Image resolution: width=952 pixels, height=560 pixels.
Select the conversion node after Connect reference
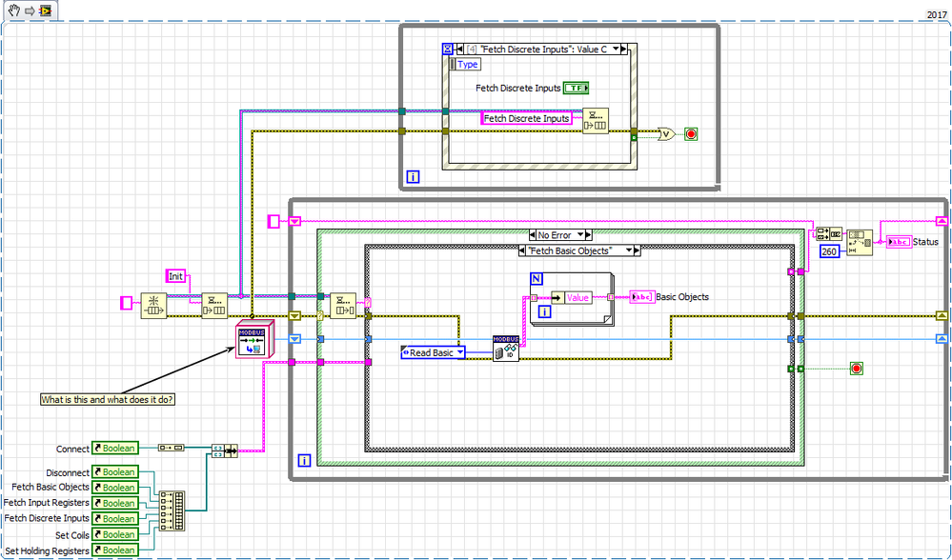click(171, 448)
